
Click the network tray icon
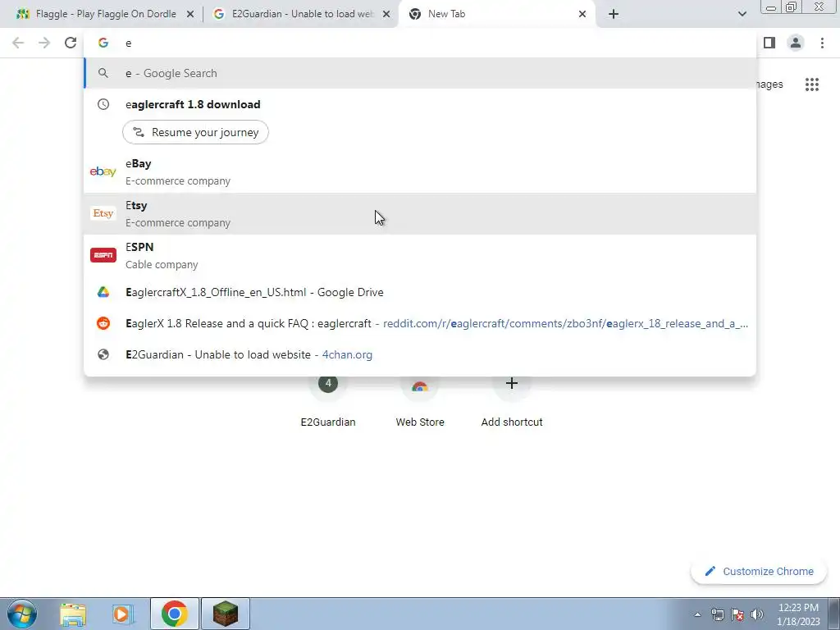click(717, 615)
